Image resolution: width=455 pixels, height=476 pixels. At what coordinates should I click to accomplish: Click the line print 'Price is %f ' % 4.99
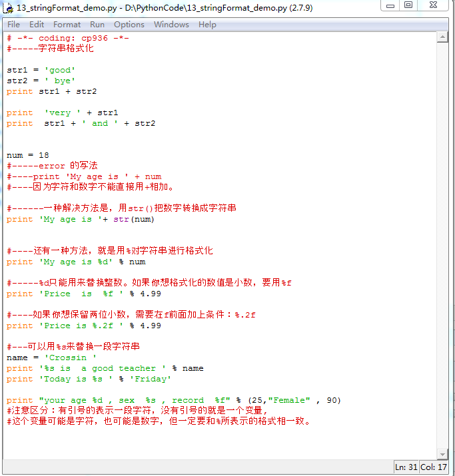tap(84, 294)
